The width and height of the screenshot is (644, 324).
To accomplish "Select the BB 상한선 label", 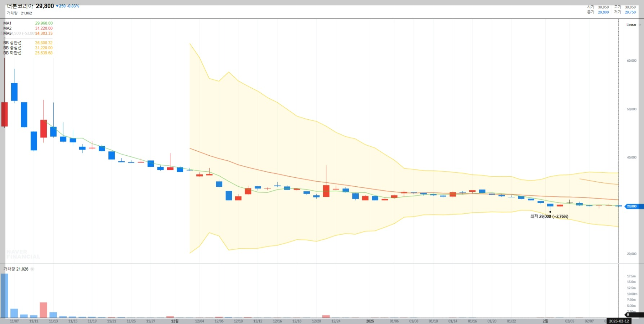I will pos(13,43).
